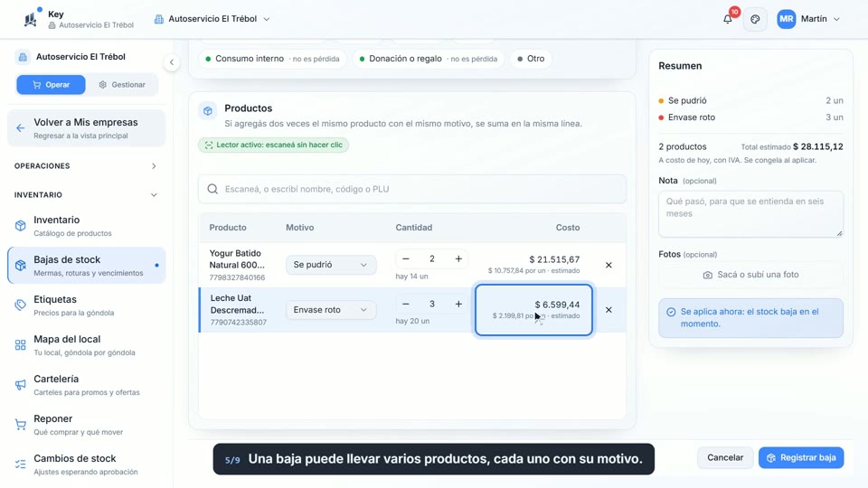Click the Se pudrió summary line
The width and height of the screenshot is (868, 488).
coord(750,100)
